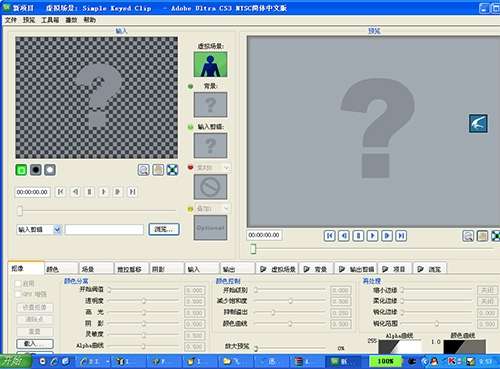Viewport: 500px width, 369px height.
Task: Click the 浏览... browse button
Action: point(164,229)
